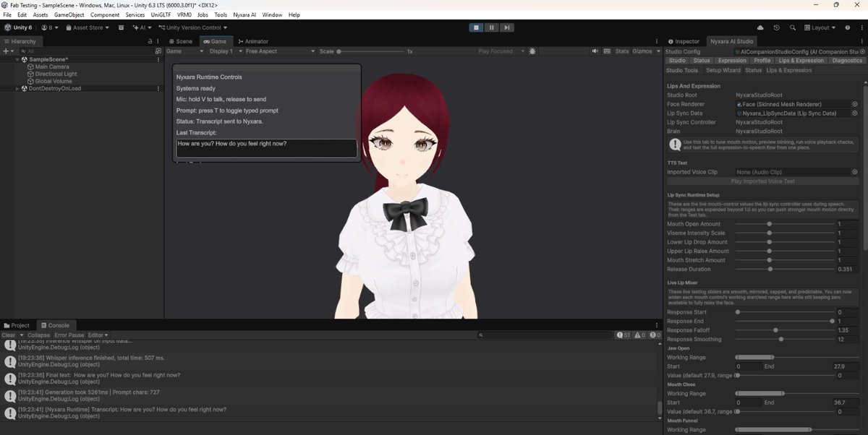Open the help icon in top toolbar
Viewport: 868px width, 435px height.
849,27
